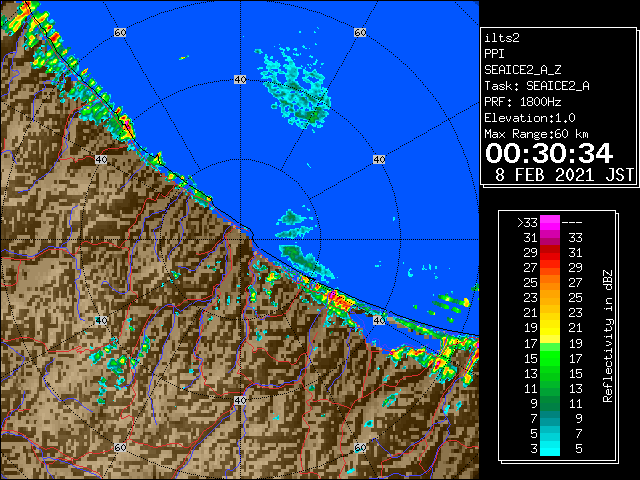640x480 pixels.
Task: Pick the bright green 15–17 dBZ swatch
Action: pos(550,358)
